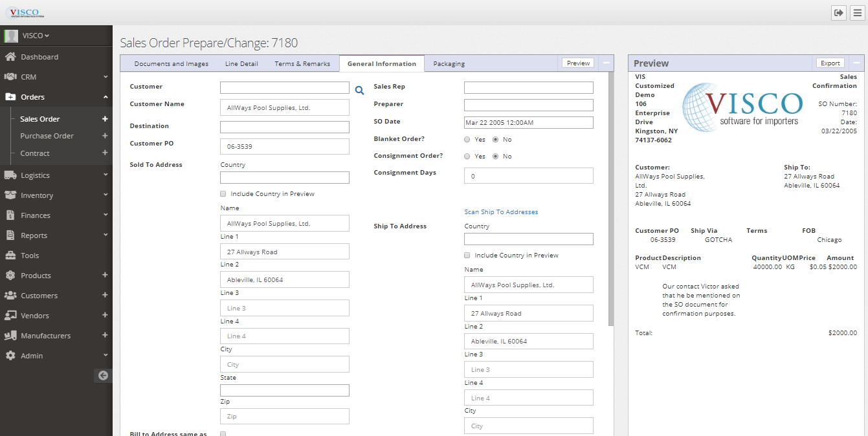Viewport: 868px width, 436px height.
Task: Switch to the Terms & Remarks tab
Action: click(304, 63)
